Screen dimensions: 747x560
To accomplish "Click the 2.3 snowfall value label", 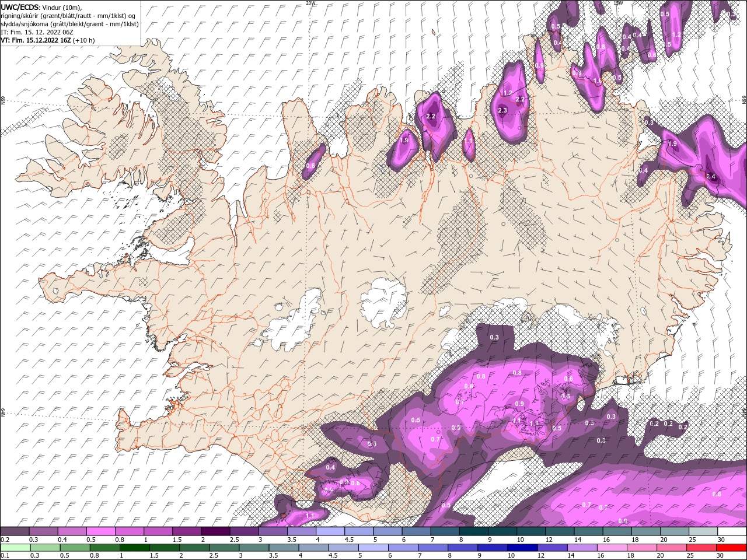I will click(502, 110).
